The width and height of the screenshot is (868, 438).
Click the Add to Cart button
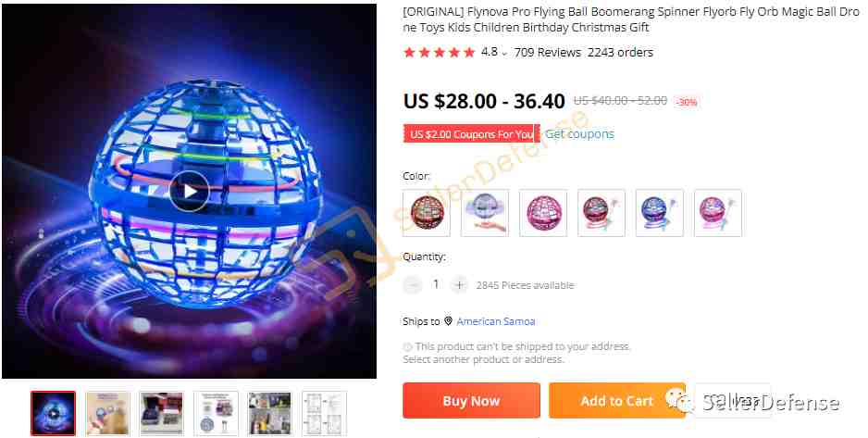pyautogui.click(x=616, y=400)
